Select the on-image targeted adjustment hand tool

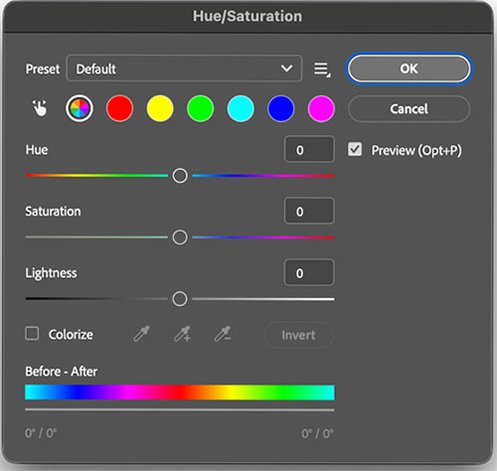pyautogui.click(x=40, y=108)
